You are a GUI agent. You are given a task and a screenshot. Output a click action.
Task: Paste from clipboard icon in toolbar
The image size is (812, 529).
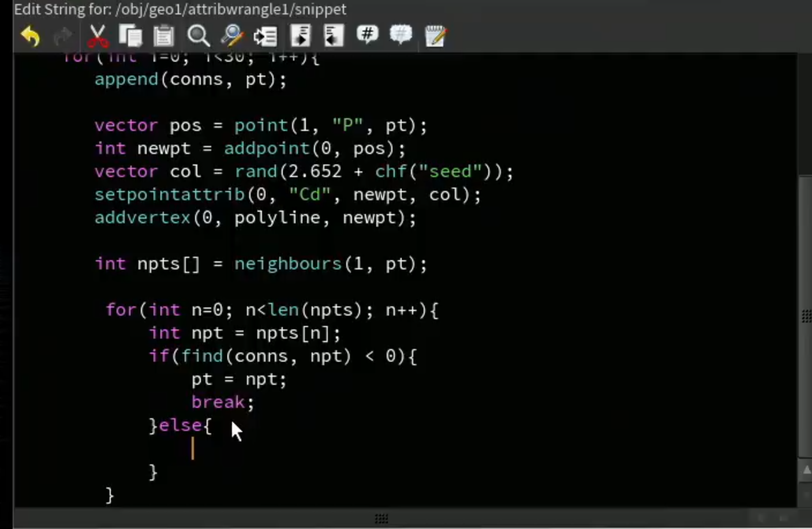click(x=164, y=36)
